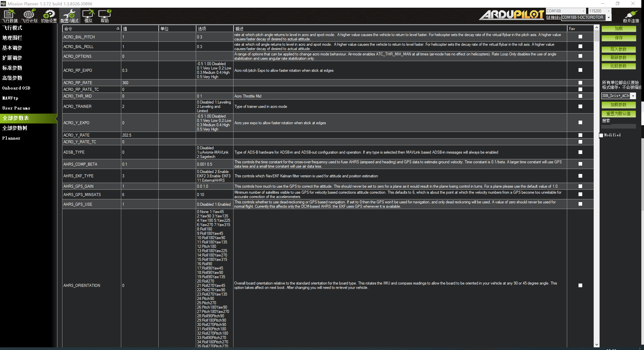
Task: Enable the Modified filter checkbox
Action: [x=601, y=135]
